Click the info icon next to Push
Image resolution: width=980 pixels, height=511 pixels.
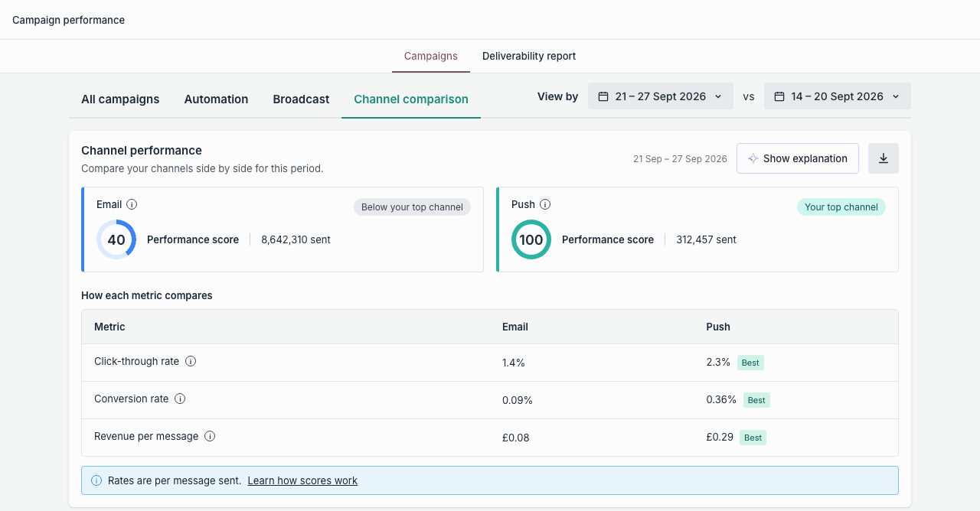coord(545,204)
